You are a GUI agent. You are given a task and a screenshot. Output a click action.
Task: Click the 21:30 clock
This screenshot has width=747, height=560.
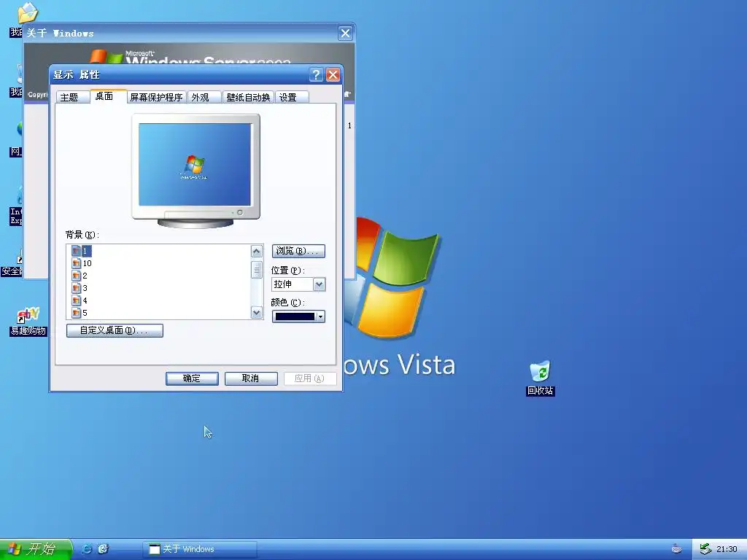click(x=727, y=549)
